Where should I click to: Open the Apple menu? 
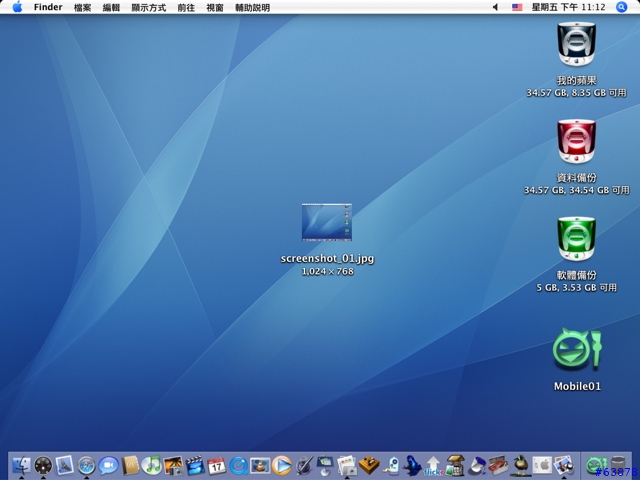(17, 7)
